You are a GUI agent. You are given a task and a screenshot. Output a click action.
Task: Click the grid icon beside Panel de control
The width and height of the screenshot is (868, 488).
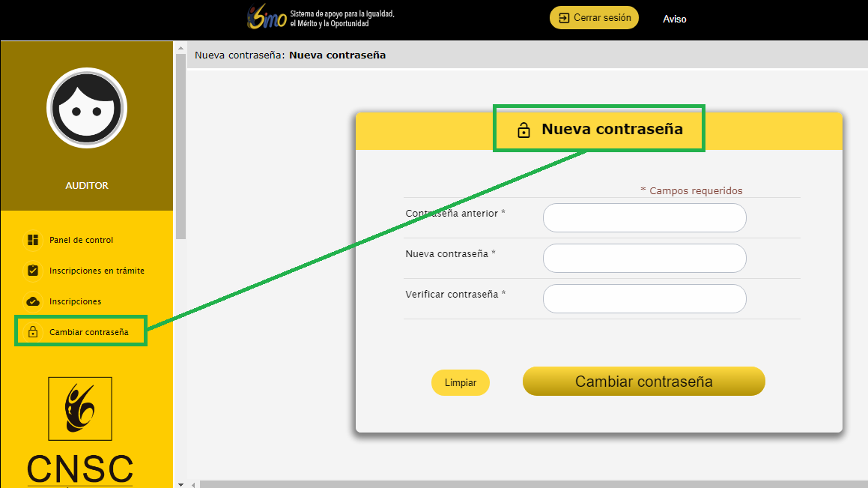point(33,240)
